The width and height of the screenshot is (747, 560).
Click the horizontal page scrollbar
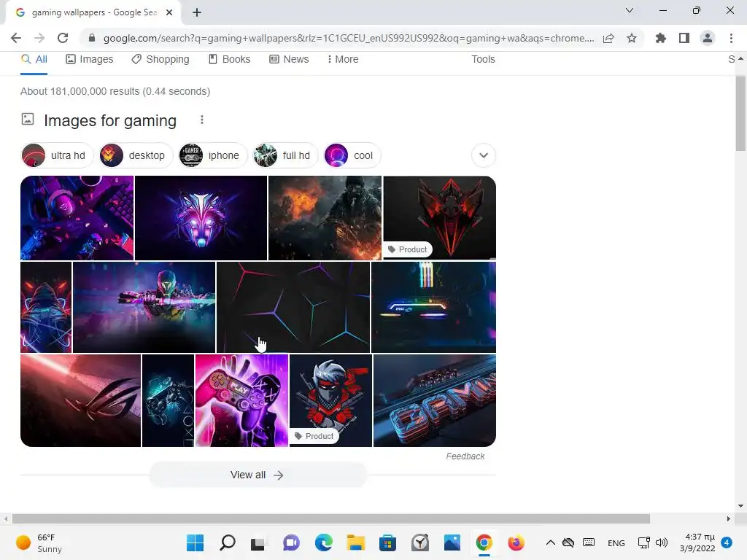pos(331,518)
